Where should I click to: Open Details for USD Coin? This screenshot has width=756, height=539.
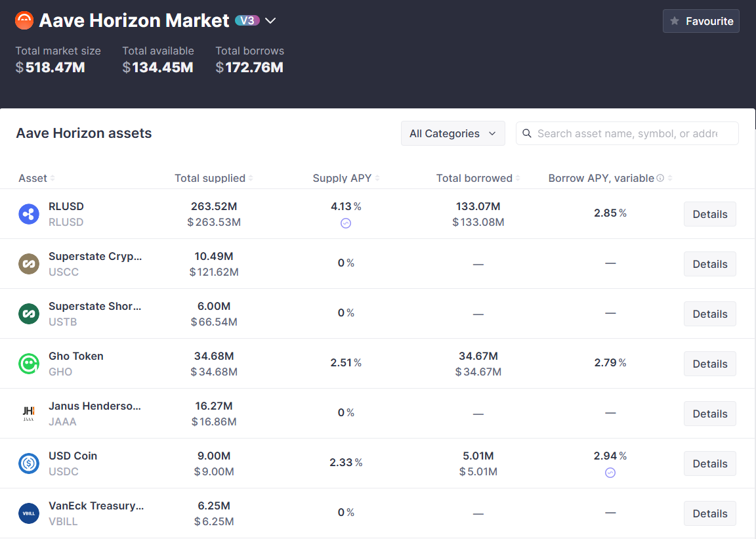[709, 464]
